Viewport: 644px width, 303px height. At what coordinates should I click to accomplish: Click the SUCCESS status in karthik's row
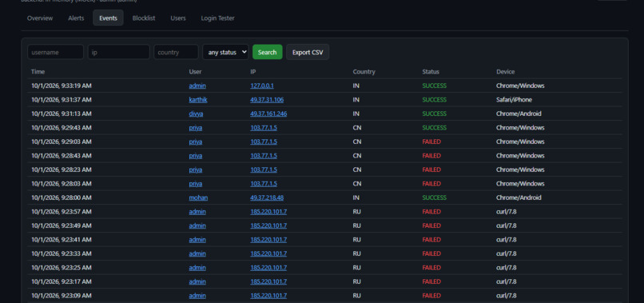click(434, 100)
